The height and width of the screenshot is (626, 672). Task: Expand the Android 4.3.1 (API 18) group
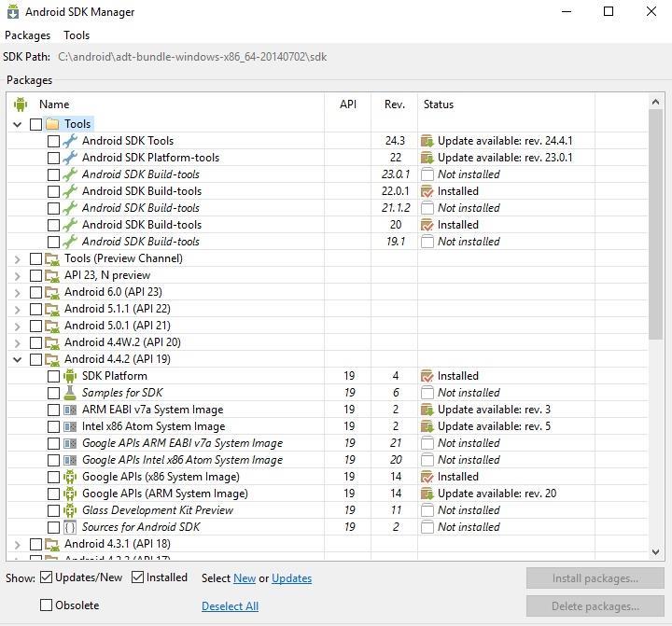point(17,544)
